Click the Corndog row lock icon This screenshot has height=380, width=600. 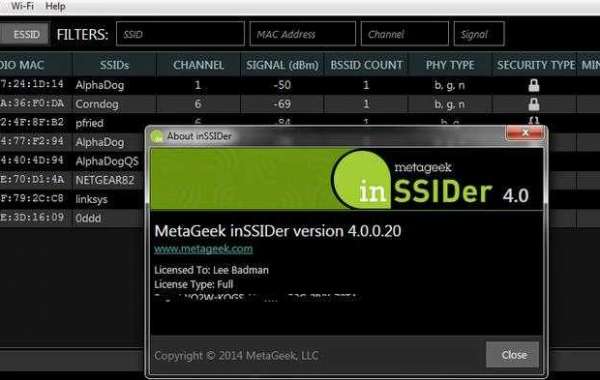(x=534, y=104)
